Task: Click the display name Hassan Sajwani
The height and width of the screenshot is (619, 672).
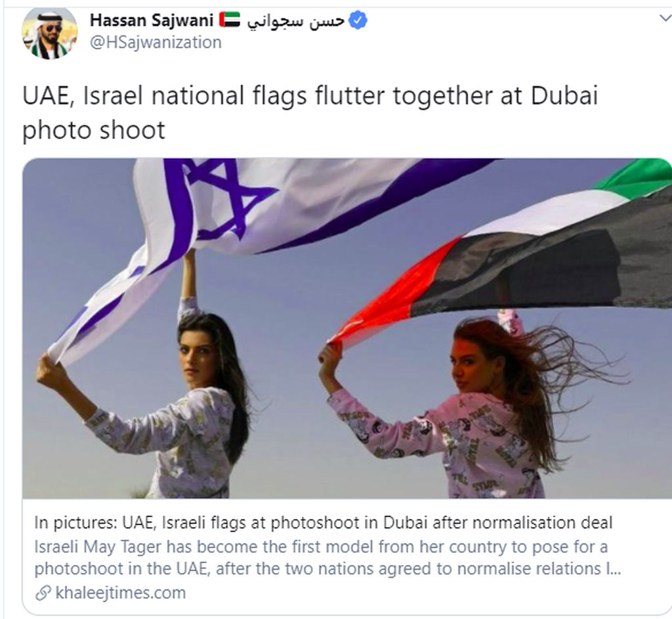Action: (152, 20)
